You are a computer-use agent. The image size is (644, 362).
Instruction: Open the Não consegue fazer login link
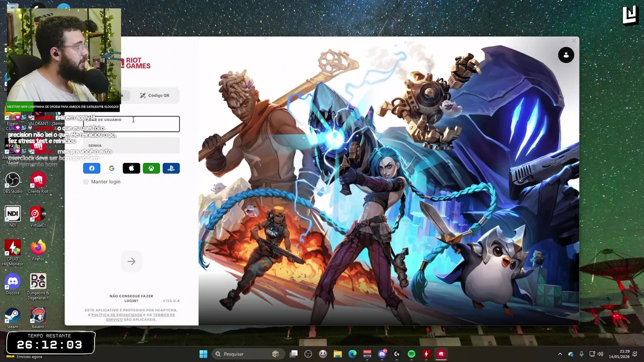pos(131,298)
